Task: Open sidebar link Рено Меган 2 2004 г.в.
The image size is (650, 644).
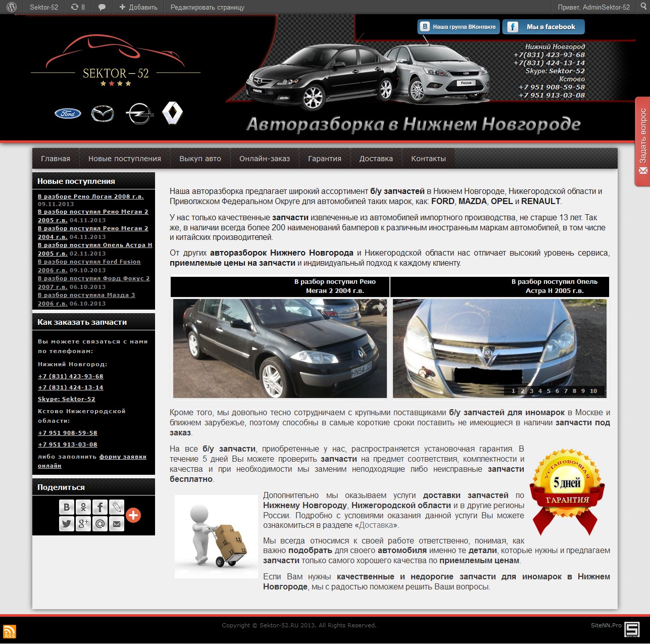Action: click(93, 233)
